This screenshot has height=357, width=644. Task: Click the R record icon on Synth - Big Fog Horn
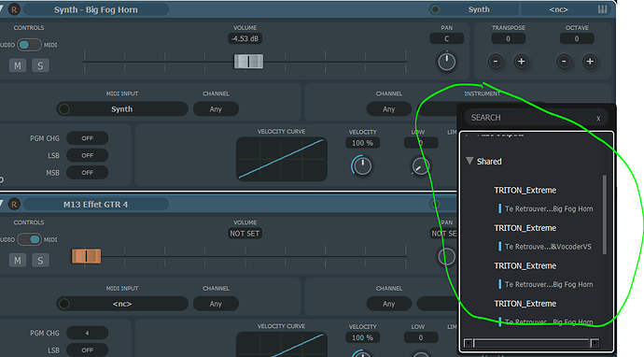[x=14, y=9]
